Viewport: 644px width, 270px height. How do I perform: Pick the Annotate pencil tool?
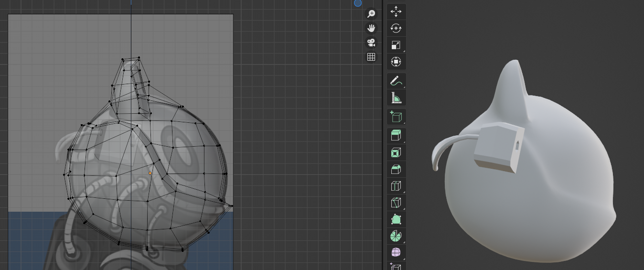(x=396, y=81)
